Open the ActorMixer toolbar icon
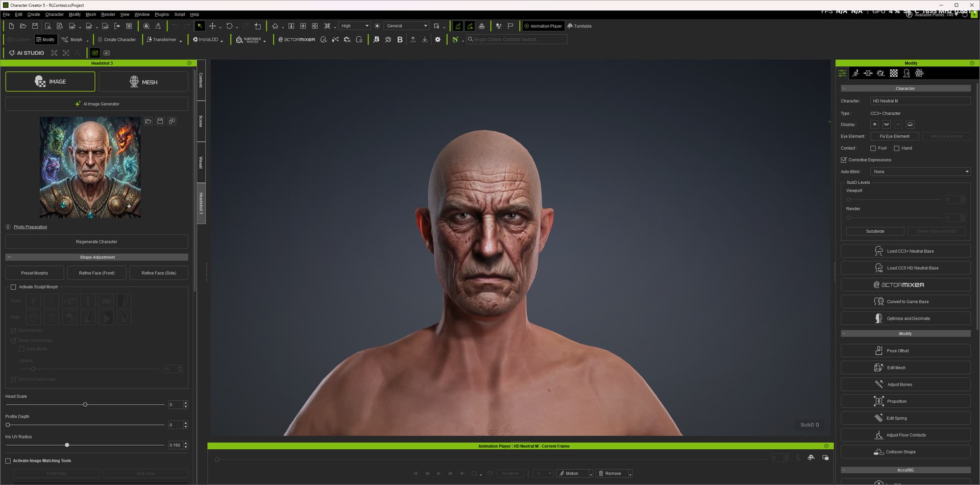Image resolution: width=980 pixels, height=485 pixels. (x=297, y=39)
